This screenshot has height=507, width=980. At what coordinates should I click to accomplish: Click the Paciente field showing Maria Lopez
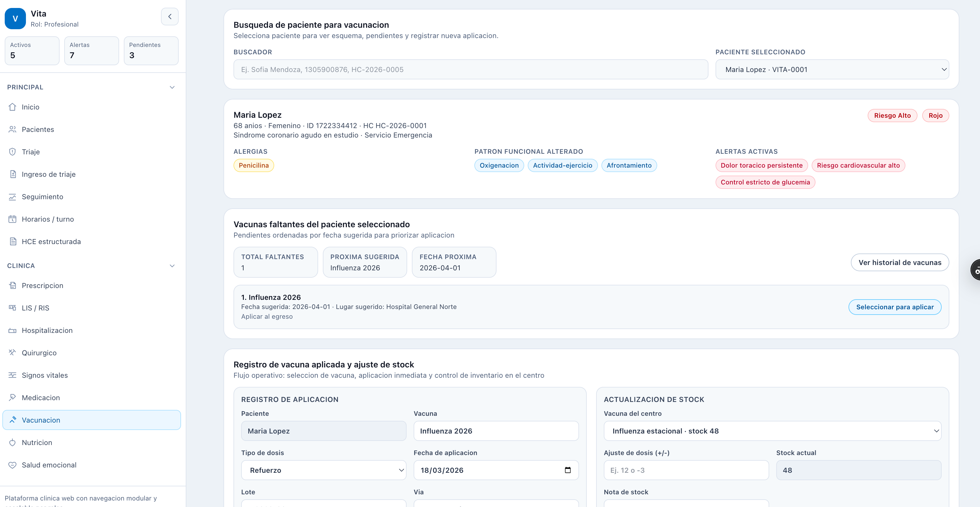click(323, 431)
